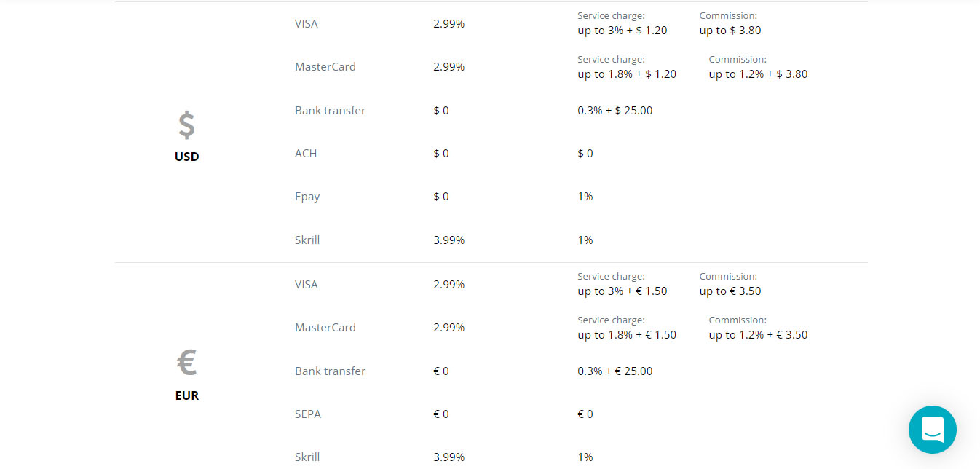
Task: Open the live chat bubble icon
Action: (x=933, y=430)
